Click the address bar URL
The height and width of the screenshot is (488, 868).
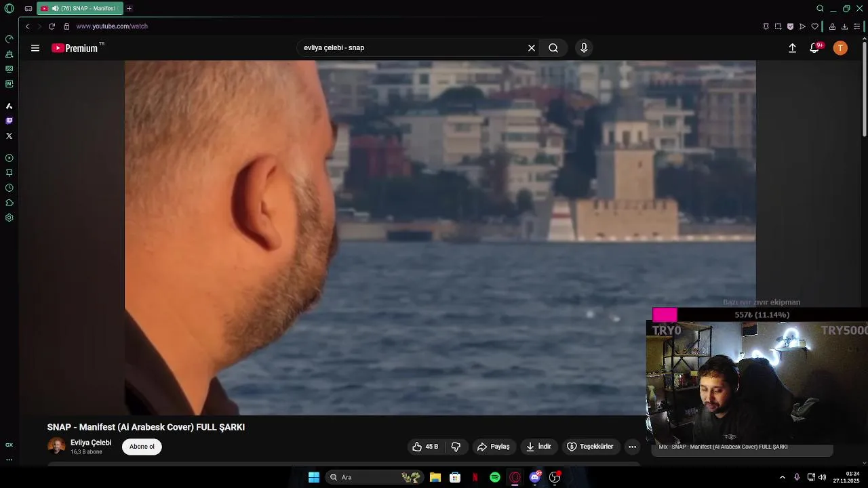coord(112,26)
